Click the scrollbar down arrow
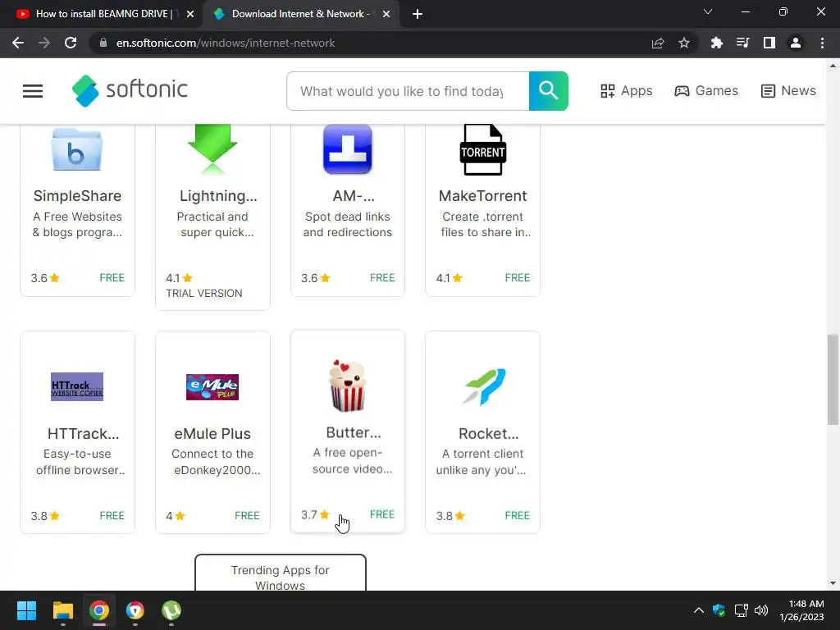Image resolution: width=840 pixels, height=630 pixels. pos(833,583)
